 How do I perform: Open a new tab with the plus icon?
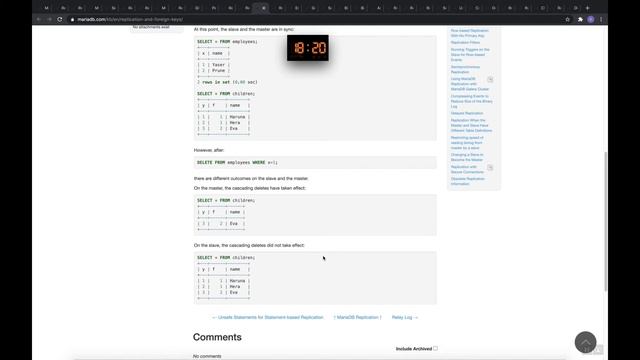point(587,8)
